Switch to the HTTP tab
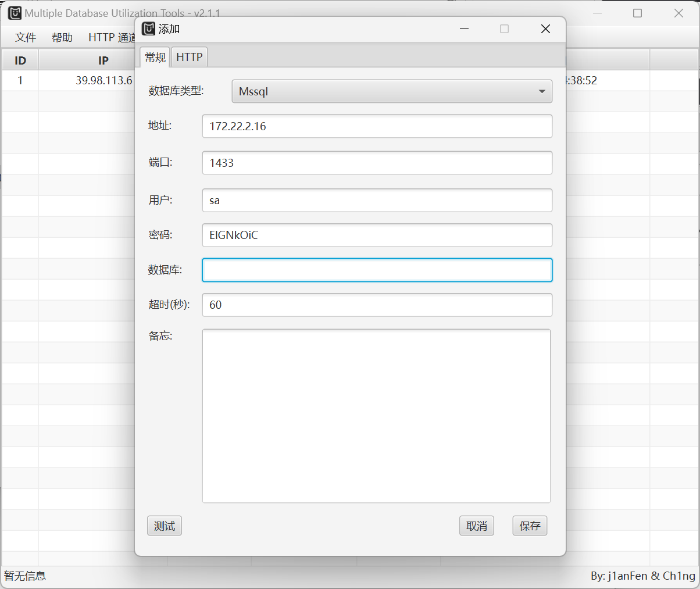 click(x=189, y=56)
